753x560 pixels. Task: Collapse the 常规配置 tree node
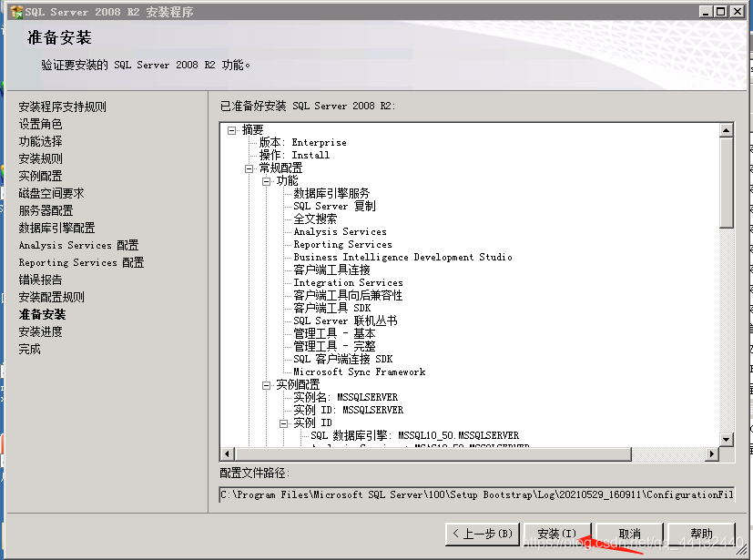(249, 168)
